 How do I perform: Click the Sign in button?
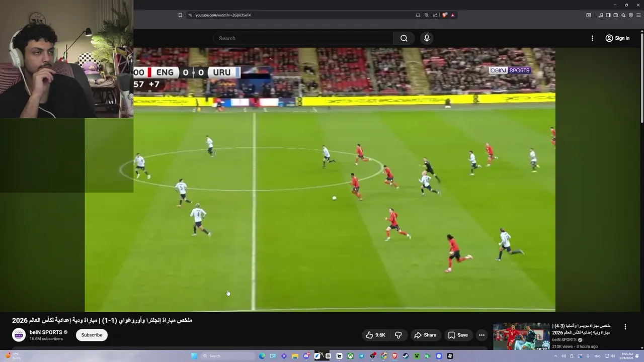click(x=617, y=38)
